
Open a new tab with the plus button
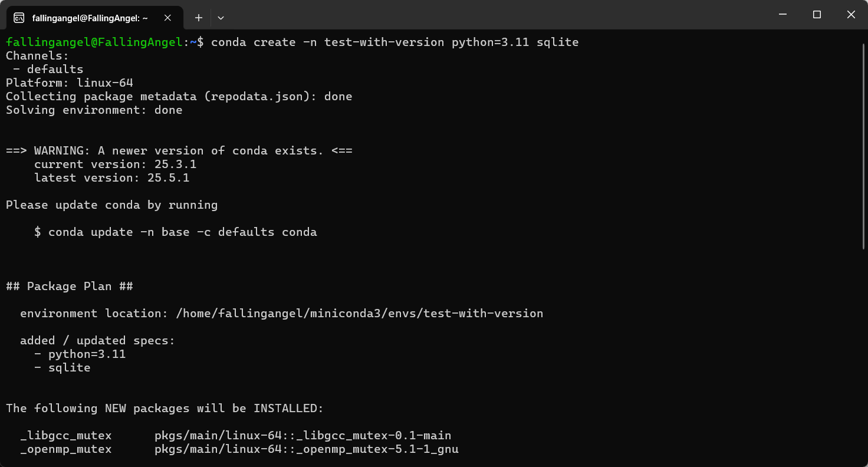tap(199, 18)
